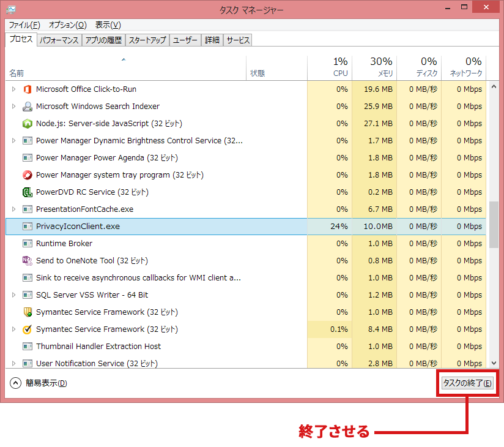Click the Task Manager title bar icon
Screen dimensions: 504x447
tap(11, 10)
